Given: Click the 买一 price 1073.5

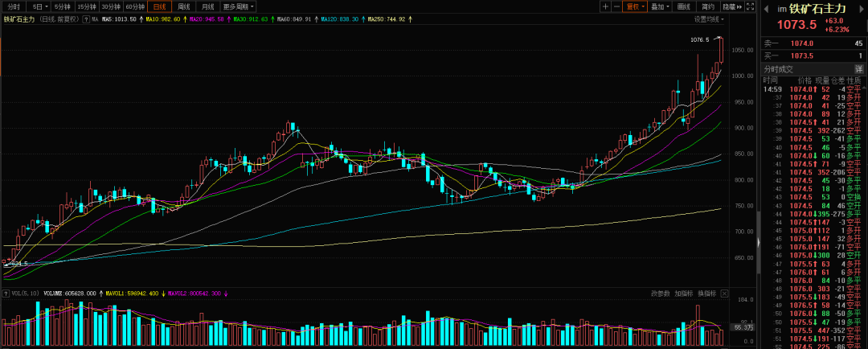Looking at the screenshot, I should (801, 56).
